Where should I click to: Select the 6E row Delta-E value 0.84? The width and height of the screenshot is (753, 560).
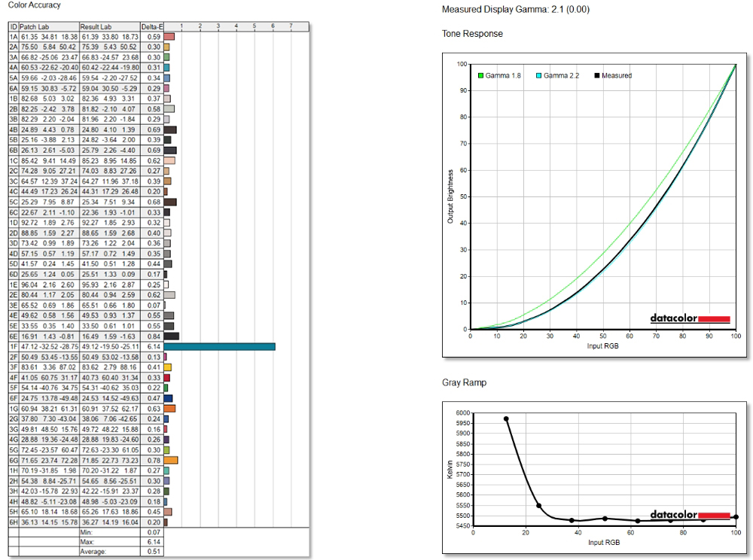[153, 336]
